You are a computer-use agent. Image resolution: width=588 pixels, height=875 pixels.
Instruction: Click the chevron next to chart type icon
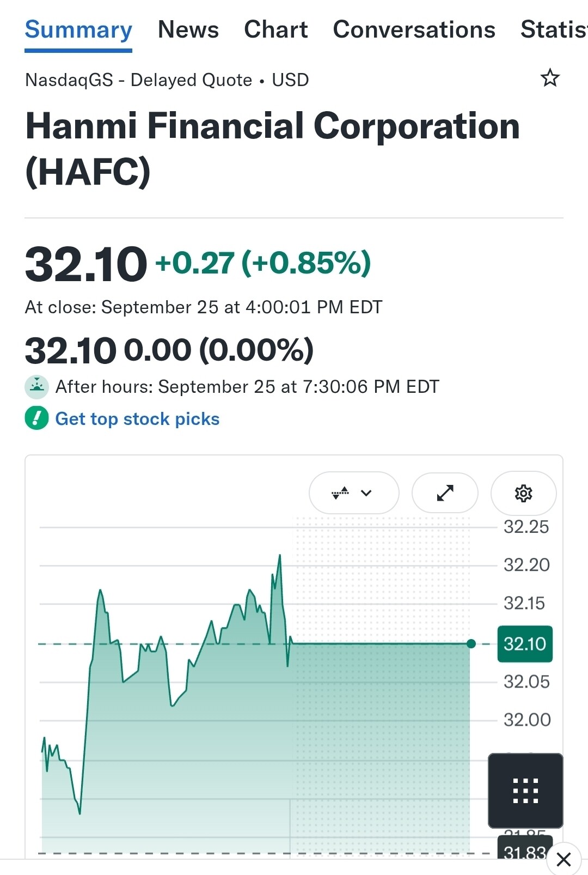(x=366, y=493)
